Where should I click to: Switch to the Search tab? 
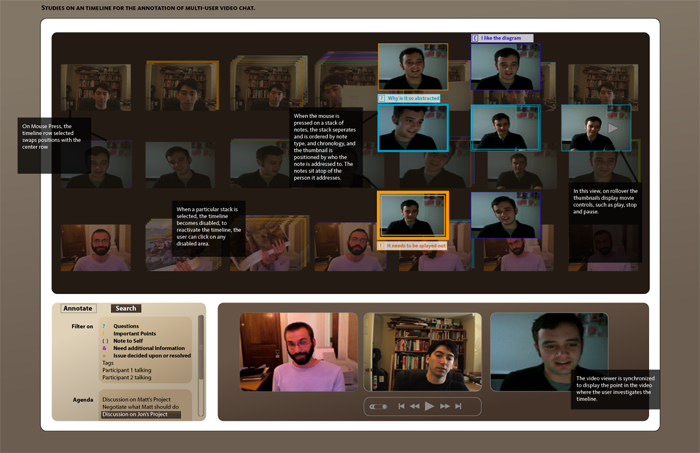(x=126, y=308)
